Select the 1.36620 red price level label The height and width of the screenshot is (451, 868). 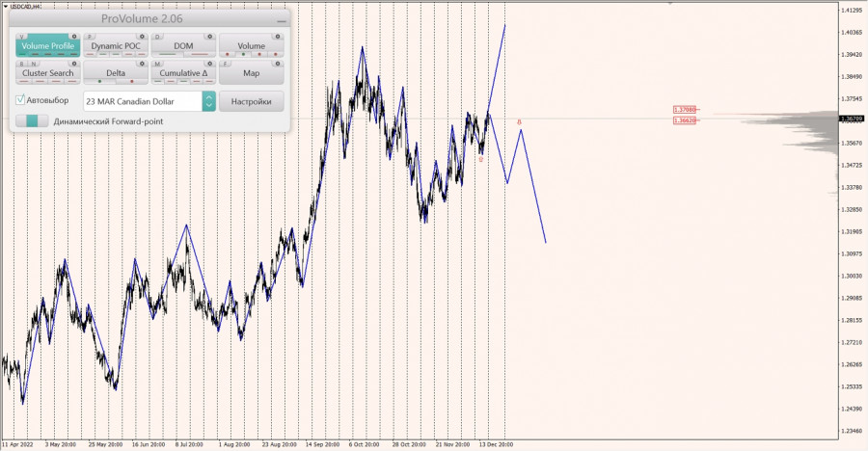tap(684, 120)
